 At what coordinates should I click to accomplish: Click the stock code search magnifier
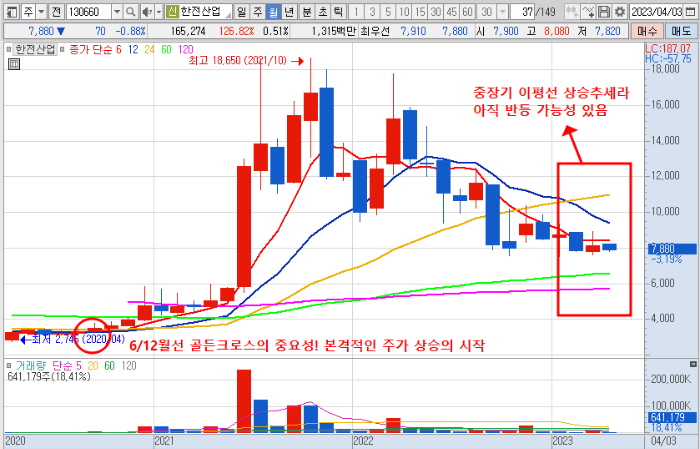[130, 12]
